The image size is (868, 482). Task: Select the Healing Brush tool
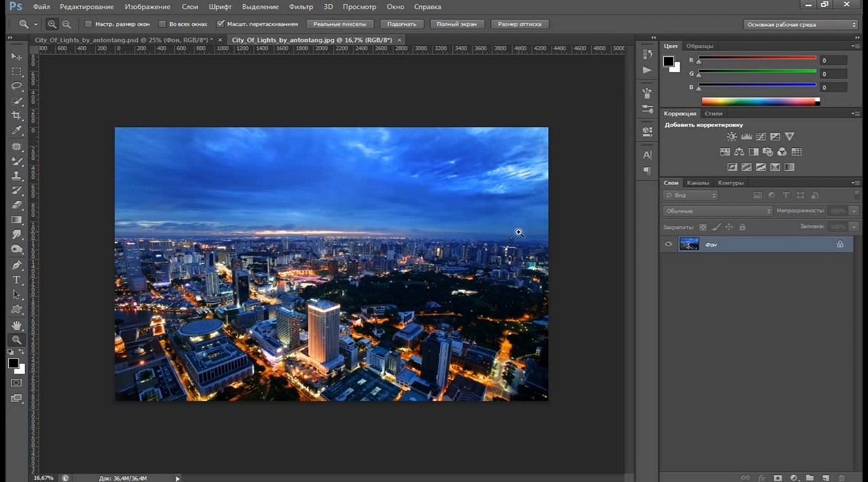(17, 146)
